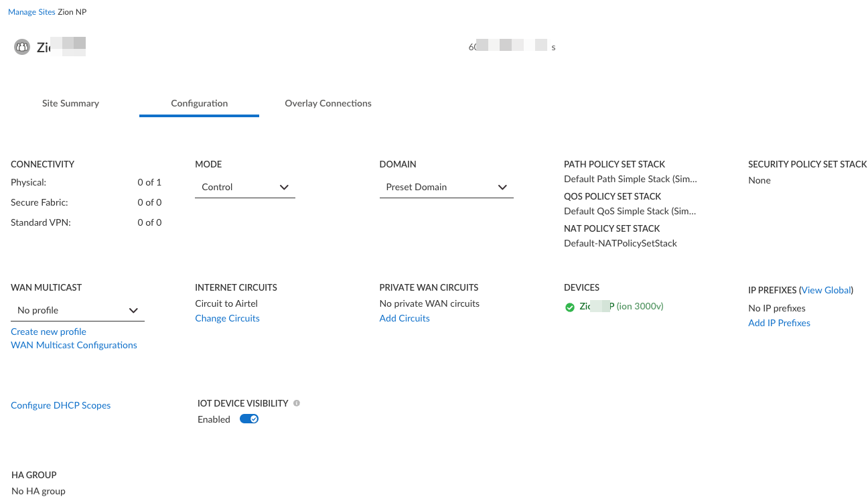The image size is (868, 501).
Task: Open Configure DHCP Scopes
Action: point(60,406)
